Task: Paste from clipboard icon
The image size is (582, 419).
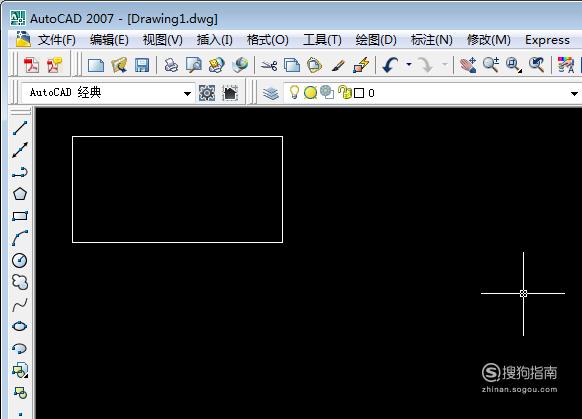Action: point(315,65)
